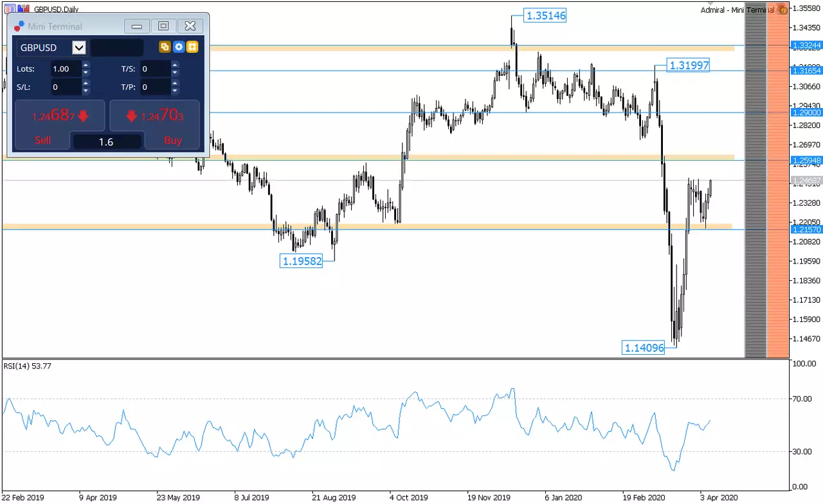
Task: Open the yellow linked-windows icon in Mini Terminal
Action: click(165, 47)
